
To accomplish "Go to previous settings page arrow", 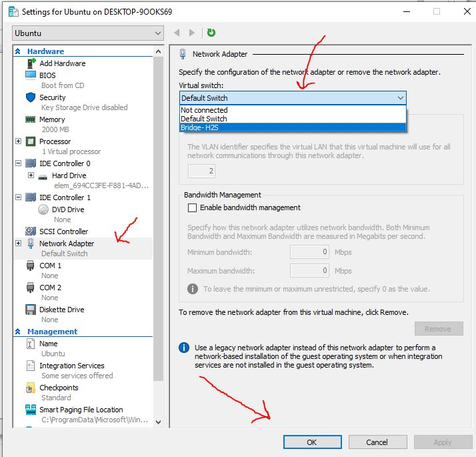I will 177,33.
